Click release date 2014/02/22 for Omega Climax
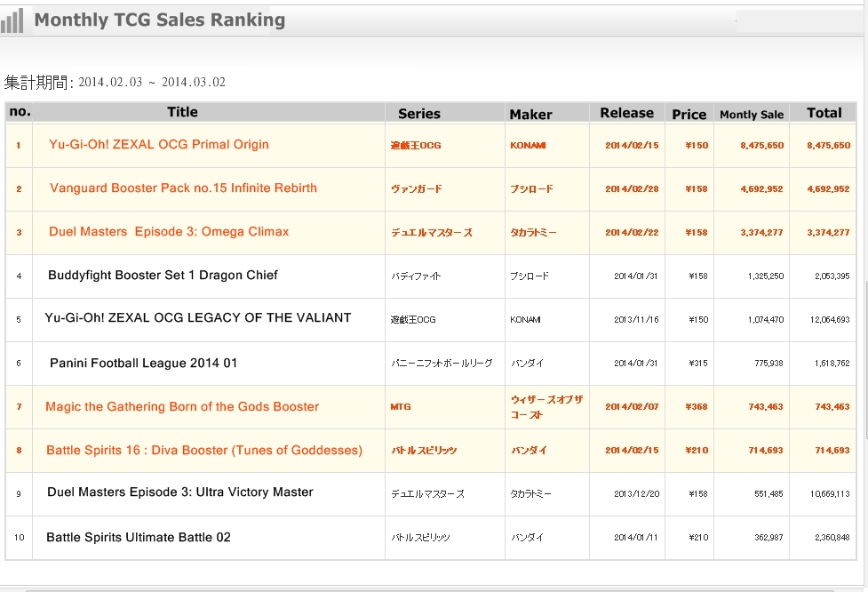 point(632,233)
